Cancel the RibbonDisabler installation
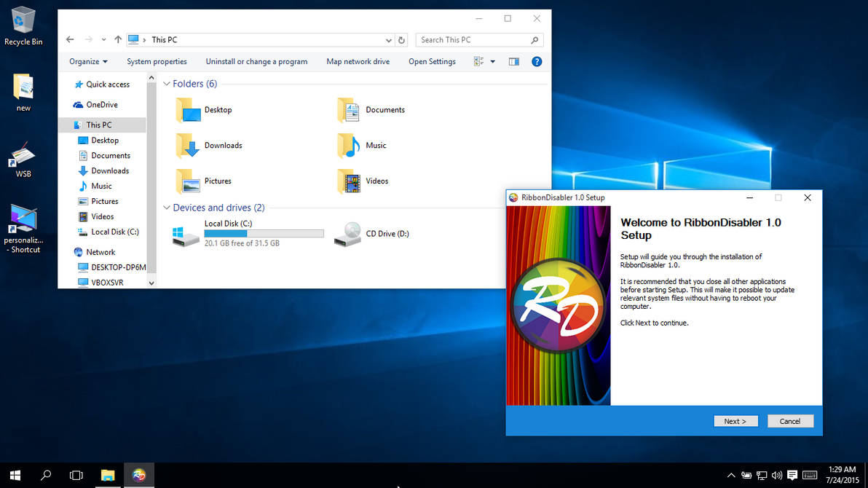Viewport: 868px width, 488px height. point(790,421)
